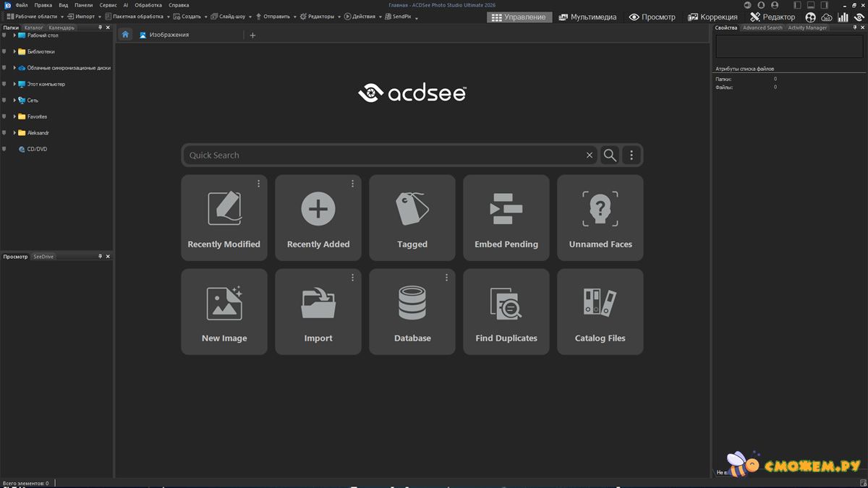Open the Embed Pending tile
Screen dimensions: 868x488
[506, 217]
